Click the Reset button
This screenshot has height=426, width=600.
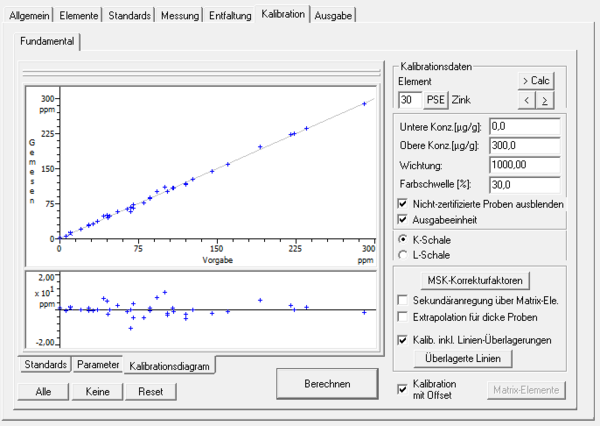pyautogui.click(x=151, y=392)
